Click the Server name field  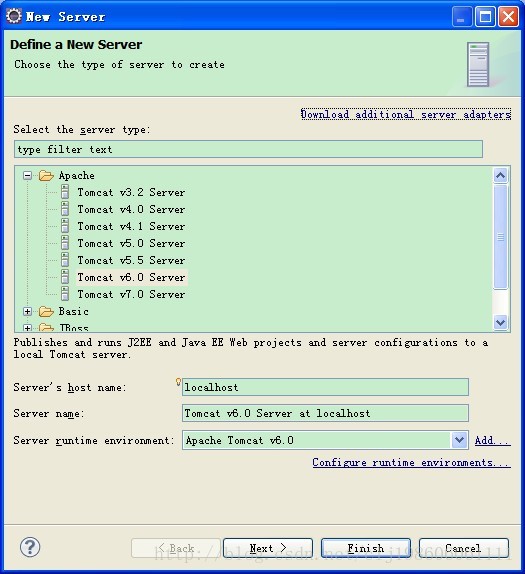pyautogui.click(x=325, y=413)
